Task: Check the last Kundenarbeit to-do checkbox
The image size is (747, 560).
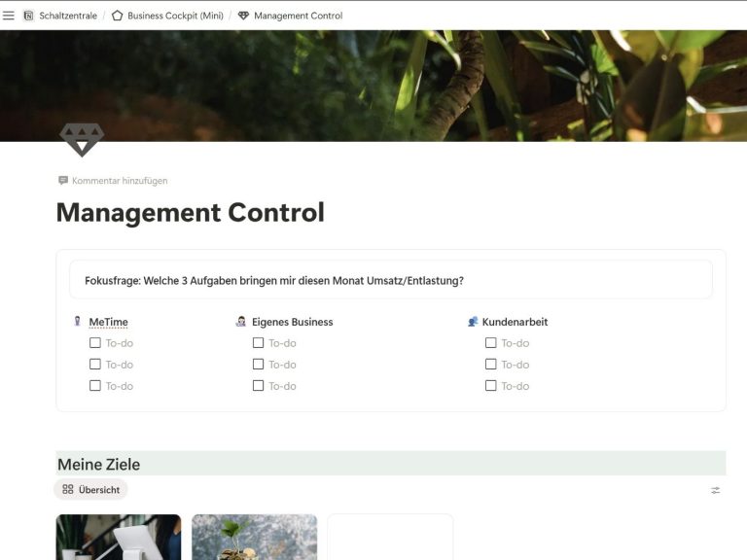Action: click(x=491, y=386)
